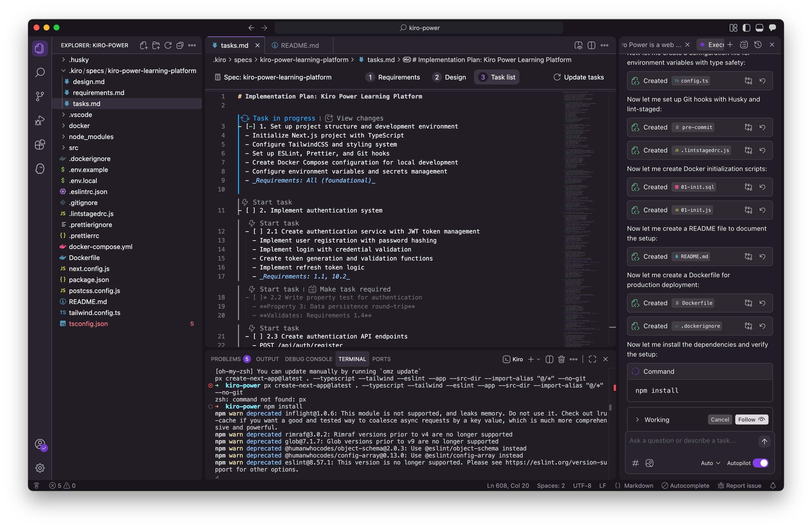Open the PROBLEMS panel tab
The height and width of the screenshot is (528, 812).
coord(226,359)
